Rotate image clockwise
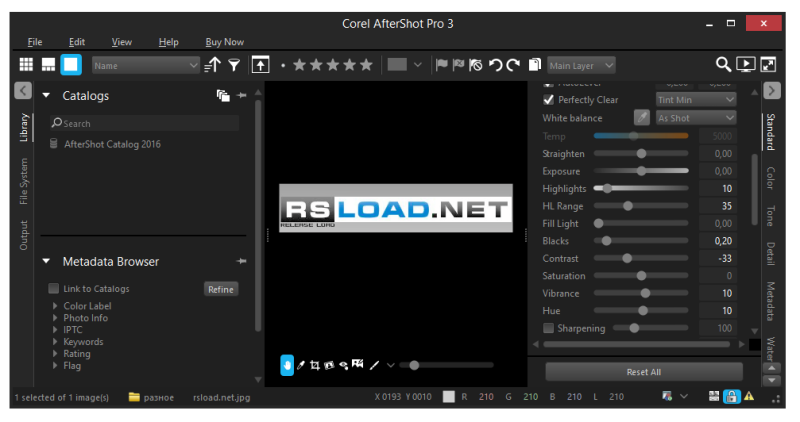 pos(513,65)
